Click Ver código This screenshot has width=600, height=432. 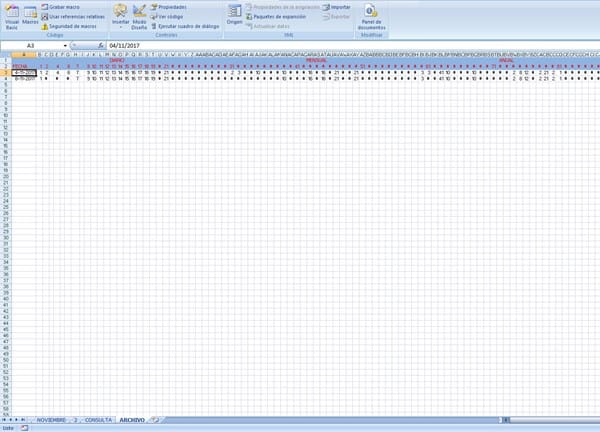[166, 17]
